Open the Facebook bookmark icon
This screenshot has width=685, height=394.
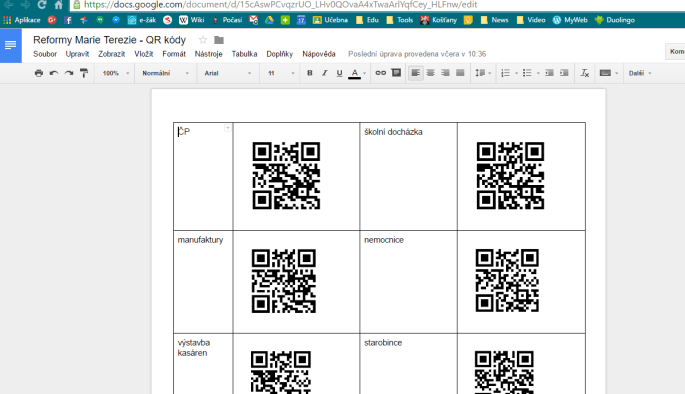pyautogui.click(x=68, y=20)
